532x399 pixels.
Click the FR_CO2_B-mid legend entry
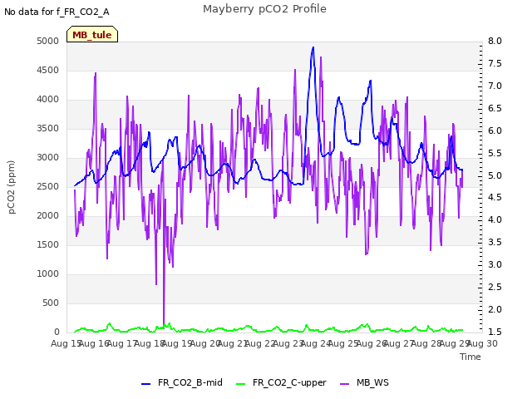pos(182,382)
